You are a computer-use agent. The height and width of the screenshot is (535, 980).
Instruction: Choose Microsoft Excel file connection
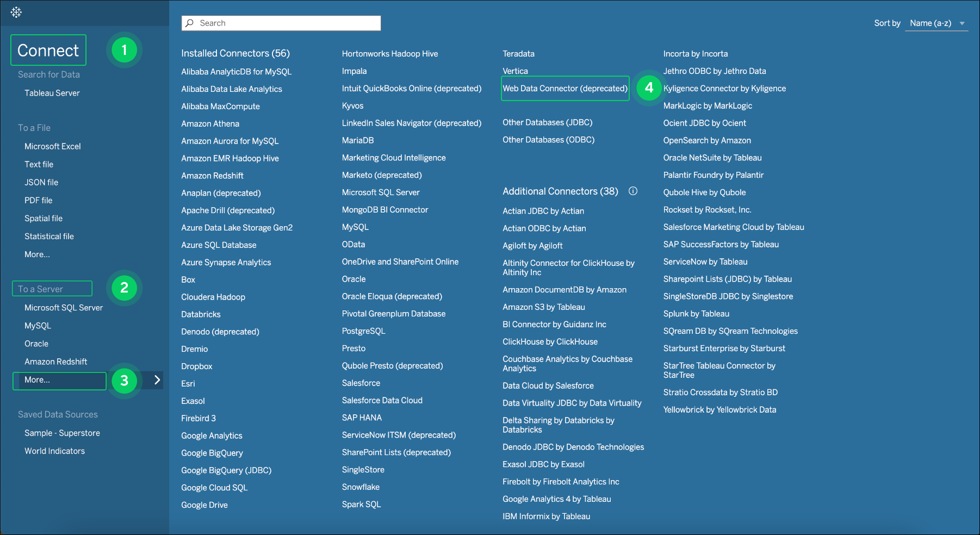pos(52,146)
